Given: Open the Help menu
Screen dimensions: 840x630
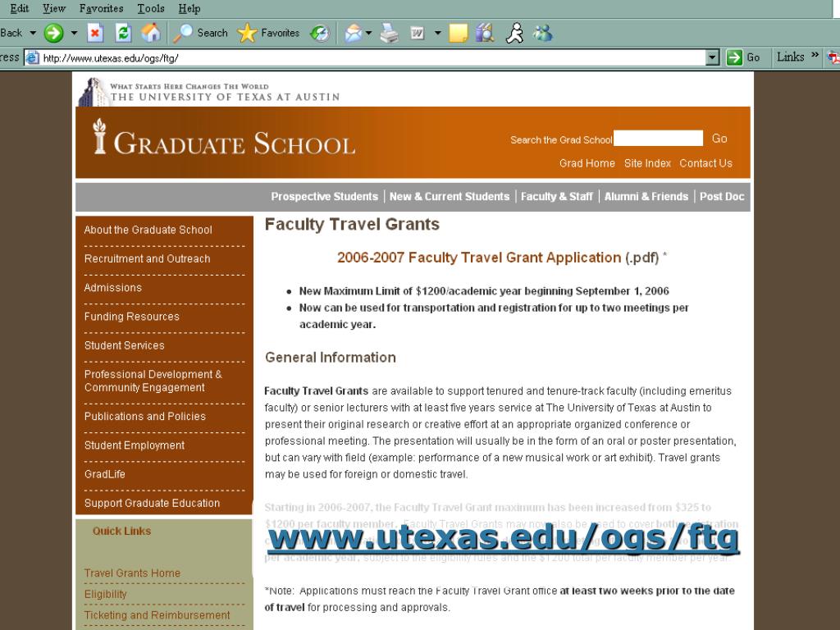Looking at the screenshot, I should pos(189,8).
